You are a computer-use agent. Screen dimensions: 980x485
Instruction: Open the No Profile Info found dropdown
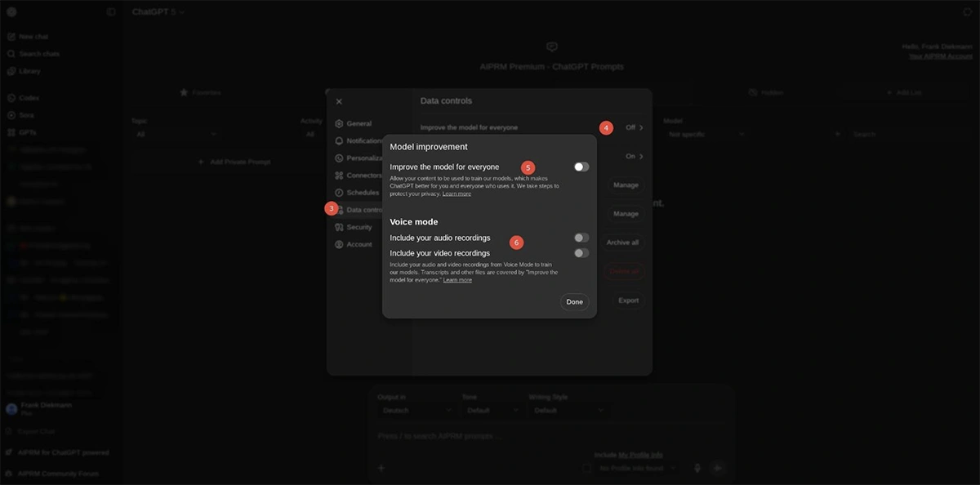click(637, 468)
